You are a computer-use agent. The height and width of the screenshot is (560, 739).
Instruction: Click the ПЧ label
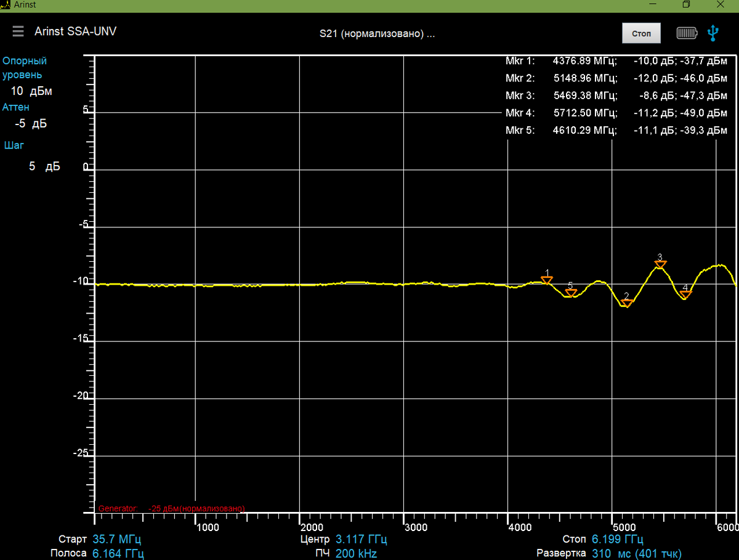pos(323,554)
